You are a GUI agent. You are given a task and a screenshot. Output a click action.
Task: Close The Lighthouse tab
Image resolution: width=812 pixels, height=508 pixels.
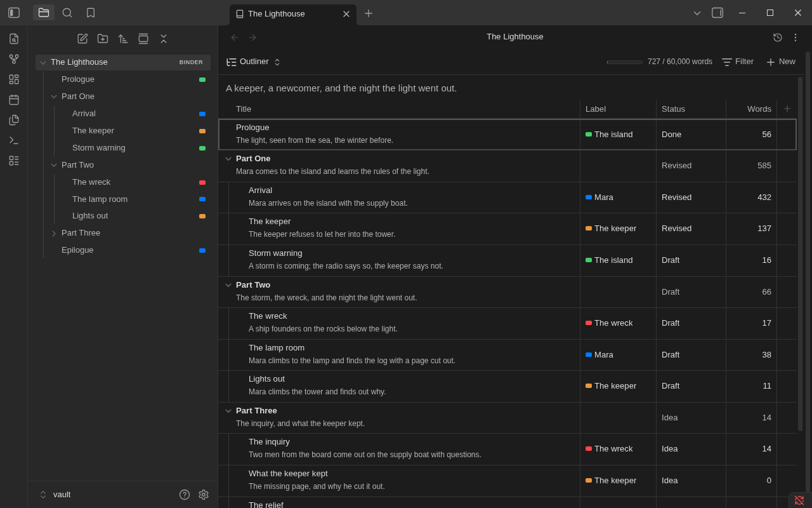point(346,14)
